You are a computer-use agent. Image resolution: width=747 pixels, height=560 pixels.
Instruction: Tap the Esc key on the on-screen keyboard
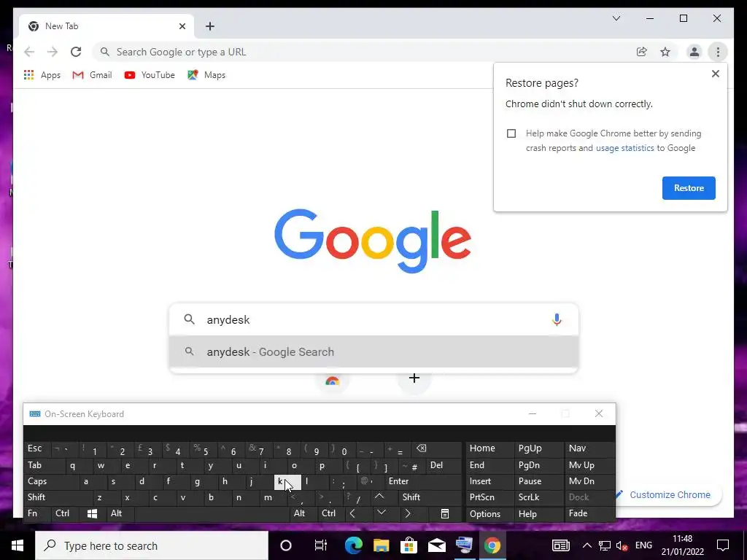point(36,448)
